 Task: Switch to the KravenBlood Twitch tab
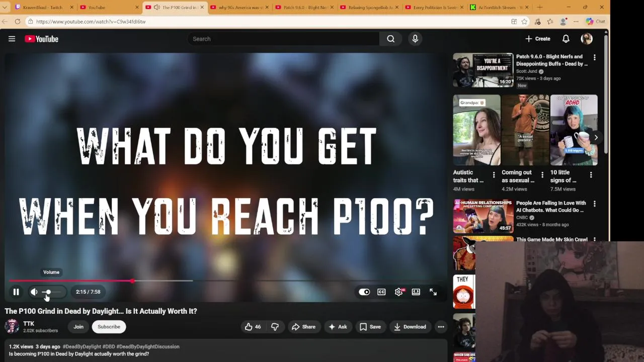click(44, 7)
